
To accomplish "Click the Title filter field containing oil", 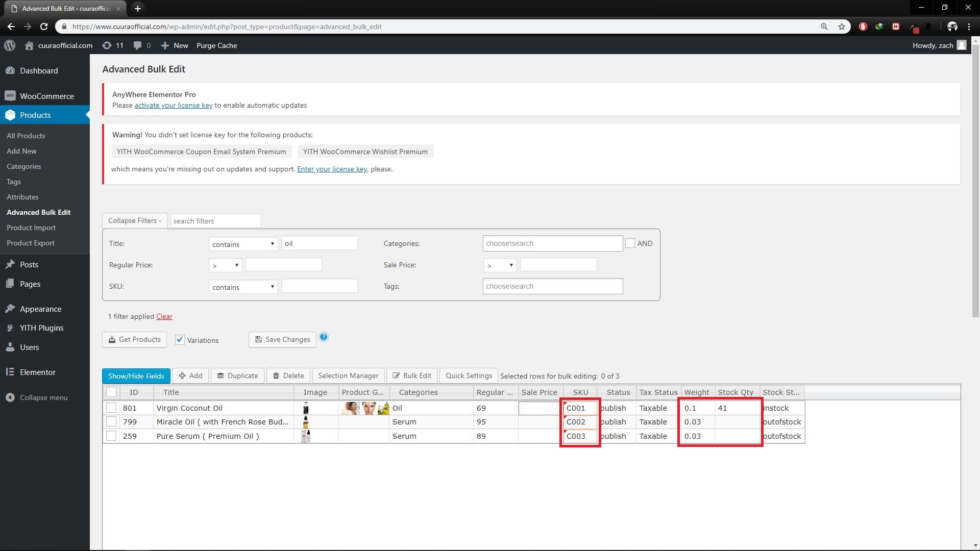I will [320, 243].
